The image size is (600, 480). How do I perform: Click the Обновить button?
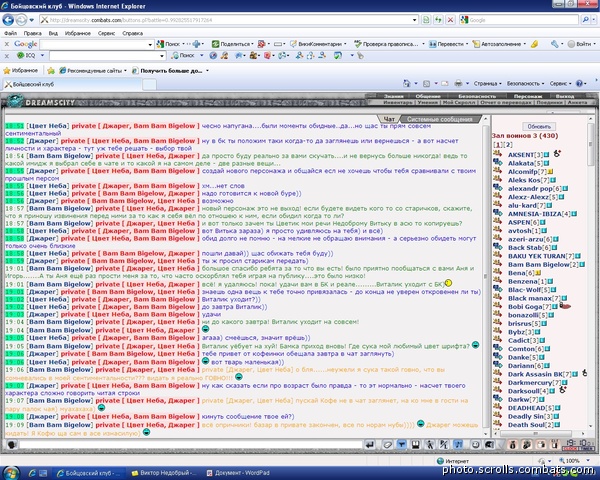click(539, 126)
